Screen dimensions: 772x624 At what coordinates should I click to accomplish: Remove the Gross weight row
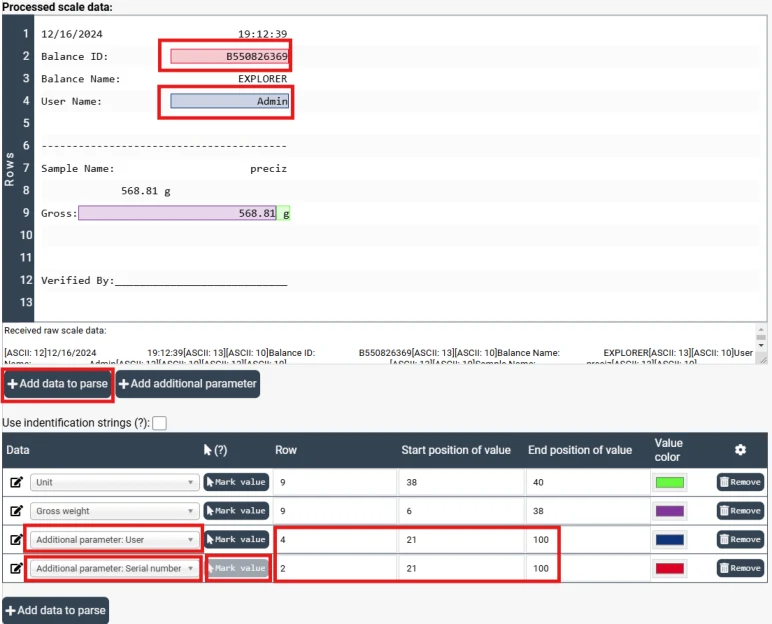pos(740,511)
